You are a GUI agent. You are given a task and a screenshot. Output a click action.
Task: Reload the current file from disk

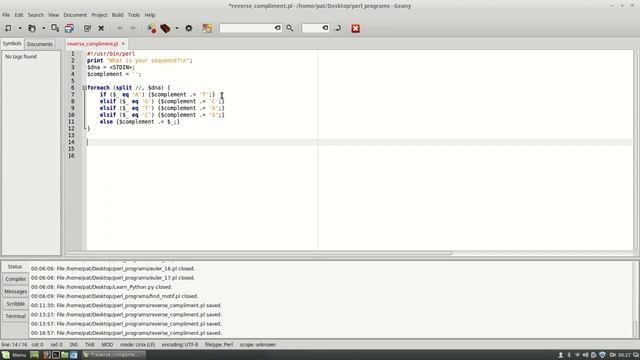[87, 28]
